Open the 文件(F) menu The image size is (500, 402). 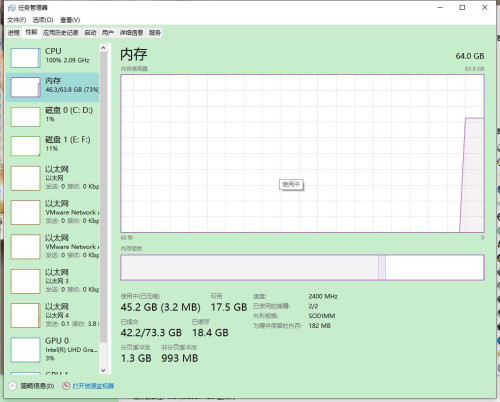(x=17, y=20)
